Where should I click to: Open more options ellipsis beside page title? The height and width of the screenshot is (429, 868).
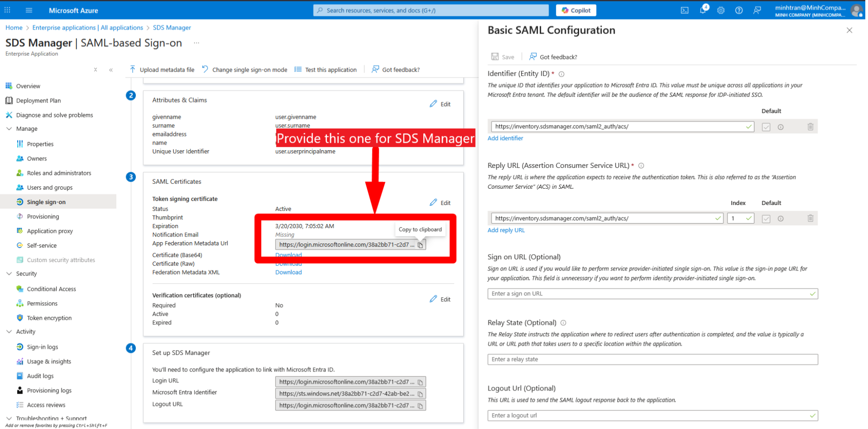197,43
